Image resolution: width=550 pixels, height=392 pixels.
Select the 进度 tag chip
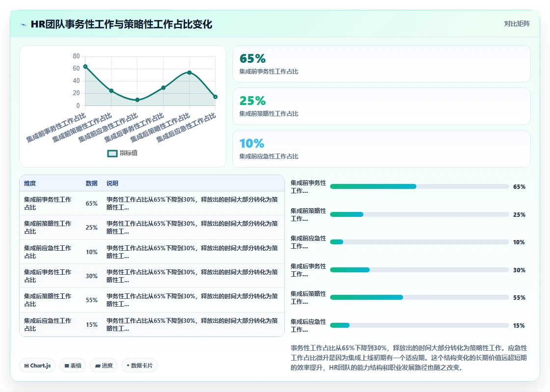point(104,366)
